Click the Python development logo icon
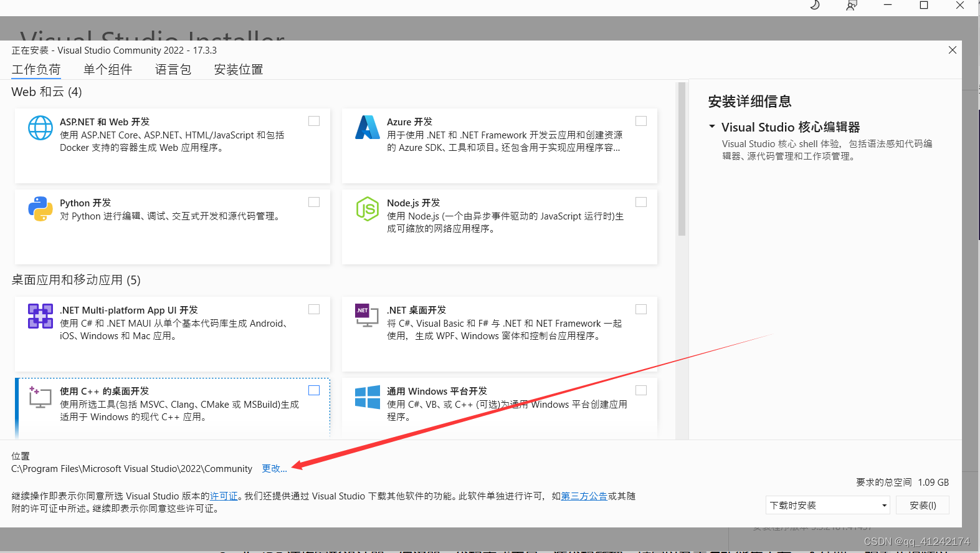This screenshot has width=980, height=553. point(40,209)
